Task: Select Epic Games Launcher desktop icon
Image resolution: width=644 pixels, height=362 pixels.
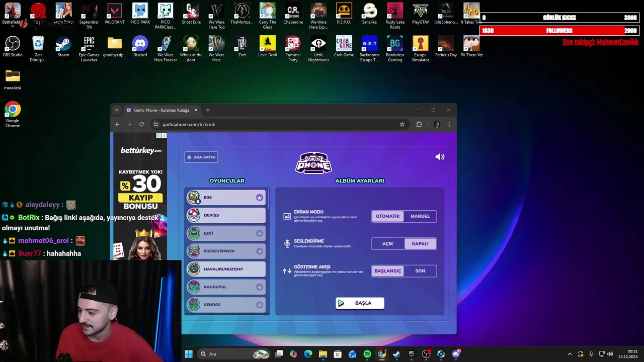Action: (x=89, y=49)
